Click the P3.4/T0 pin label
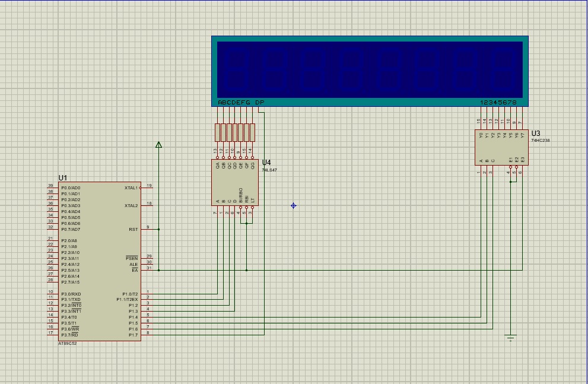This screenshot has width=588, height=384. click(x=69, y=318)
